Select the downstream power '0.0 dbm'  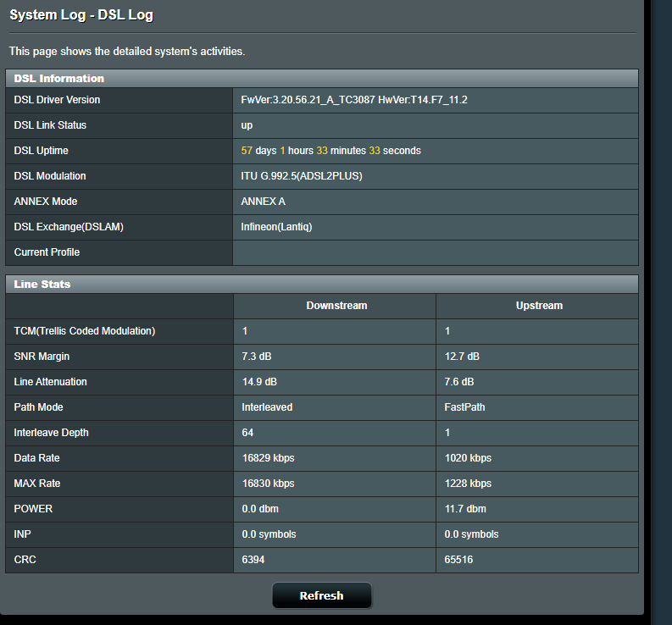pyautogui.click(x=260, y=509)
